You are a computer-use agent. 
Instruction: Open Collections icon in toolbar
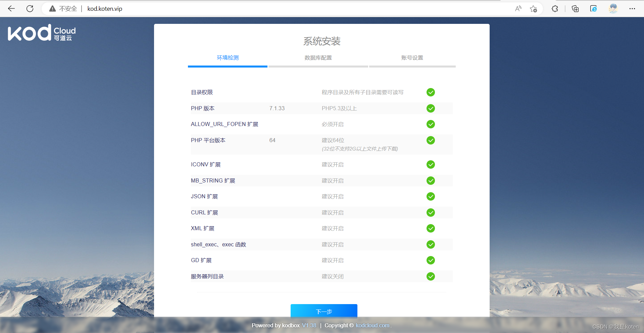click(575, 9)
